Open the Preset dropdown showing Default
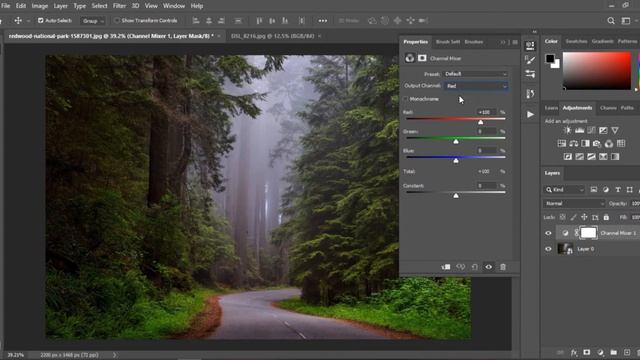Viewport: 640px width, 360px height. tap(476, 74)
